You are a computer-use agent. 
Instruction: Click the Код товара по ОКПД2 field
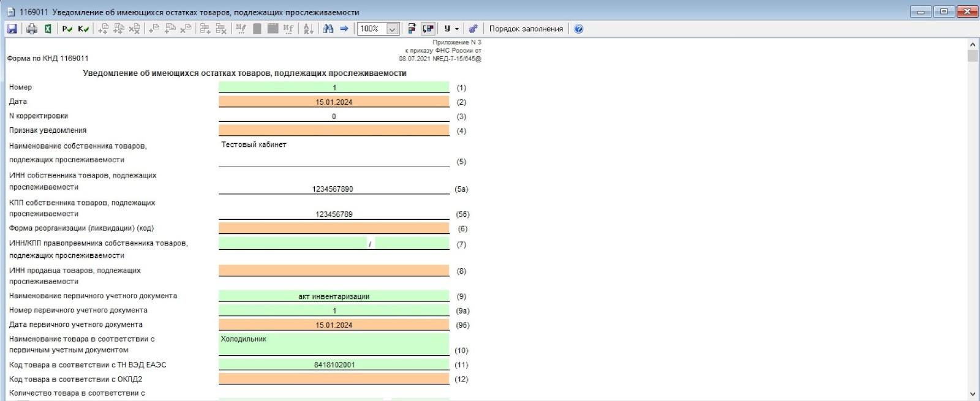pyautogui.click(x=334, y=379)
